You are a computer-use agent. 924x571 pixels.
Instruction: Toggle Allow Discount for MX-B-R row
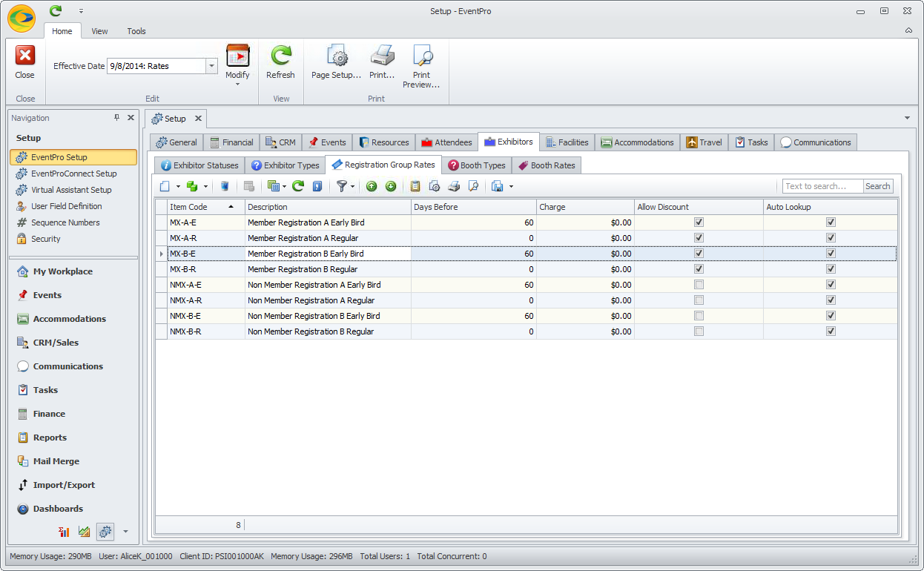click(699, 269)
